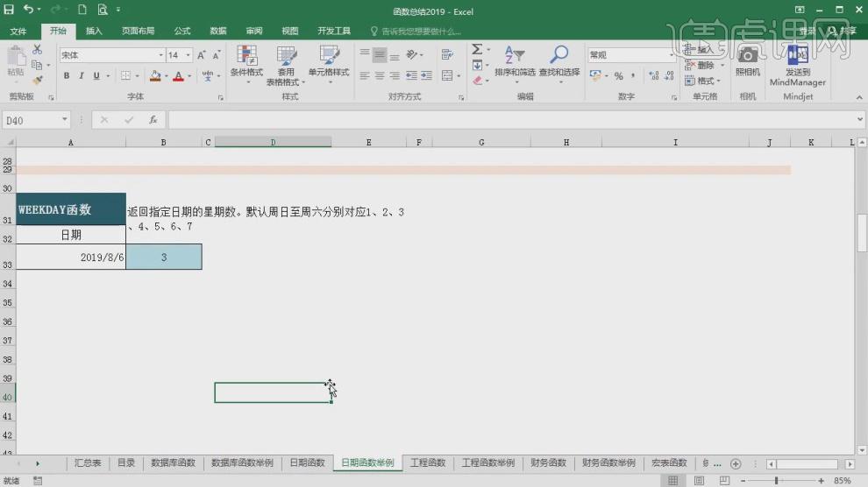Open Sort & Filter menu
The height and width of the screenshot is (487, 868).
515,65
